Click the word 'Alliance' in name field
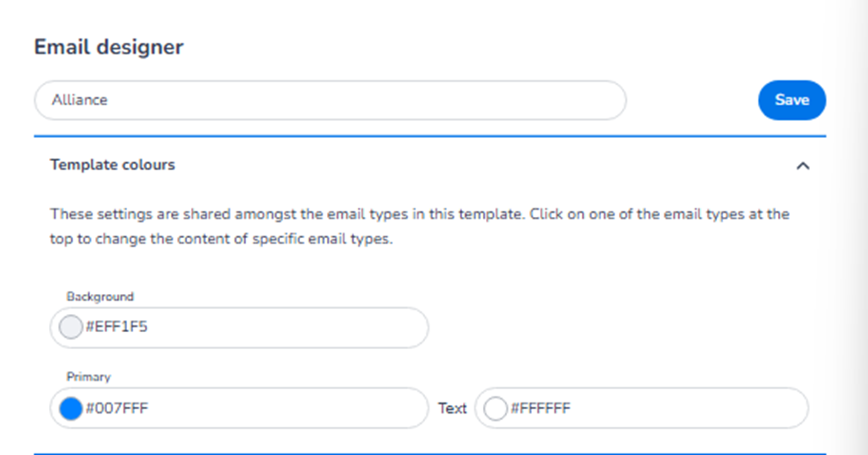The image size is (868, 455). (x=80, y=100)
